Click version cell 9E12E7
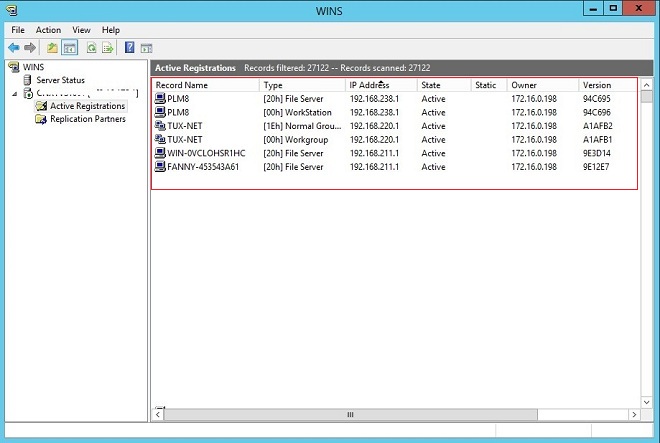 pyautogui.click(x=596, y=167)
